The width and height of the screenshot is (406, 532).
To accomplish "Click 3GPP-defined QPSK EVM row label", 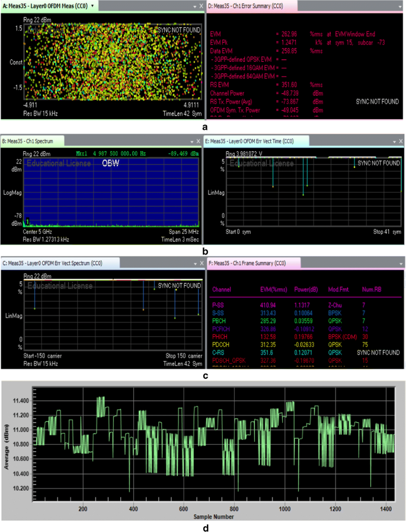I will tap(241, 60).
